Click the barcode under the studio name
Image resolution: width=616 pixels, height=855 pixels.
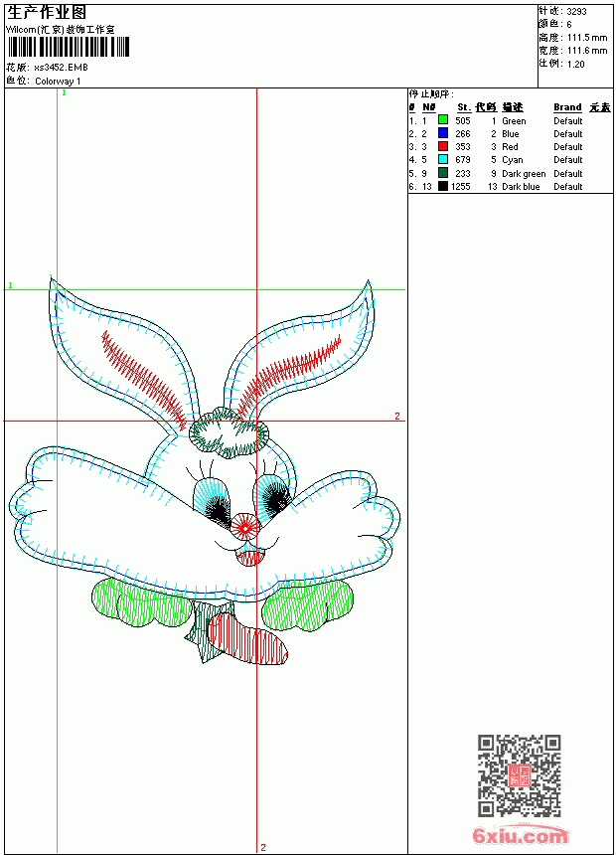coord(69,47)
